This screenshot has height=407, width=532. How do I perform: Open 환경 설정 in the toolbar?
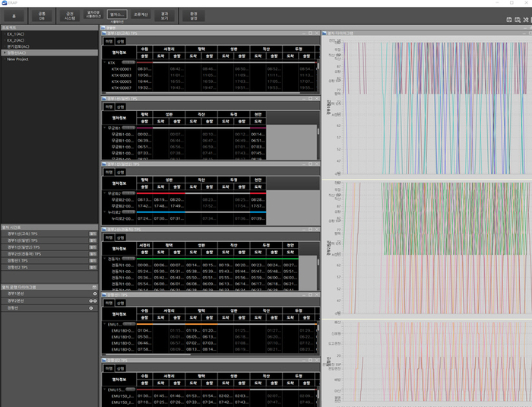click(x=194, y=14)
